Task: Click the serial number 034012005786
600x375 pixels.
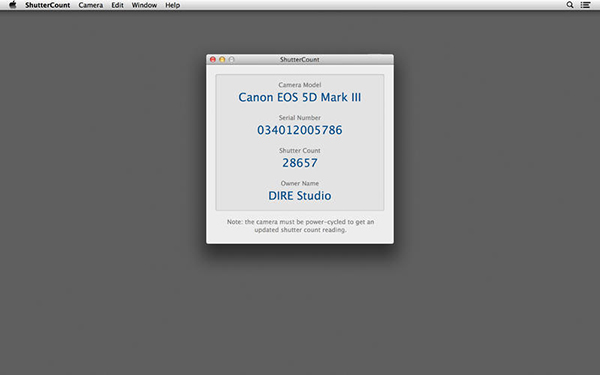Action: pos(300,130)
